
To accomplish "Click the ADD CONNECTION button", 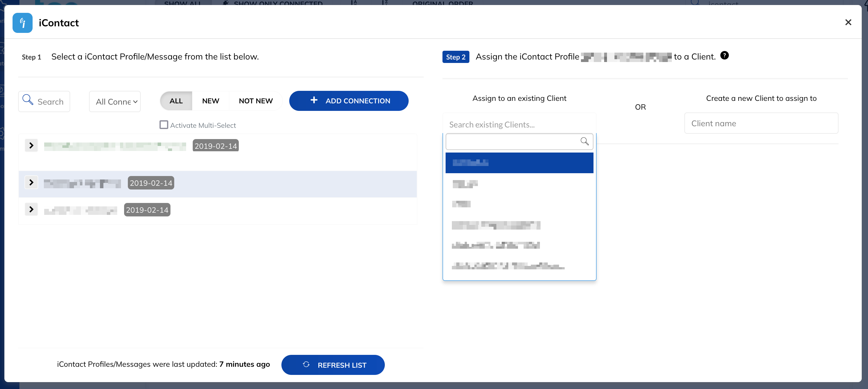I will (349, 101).
